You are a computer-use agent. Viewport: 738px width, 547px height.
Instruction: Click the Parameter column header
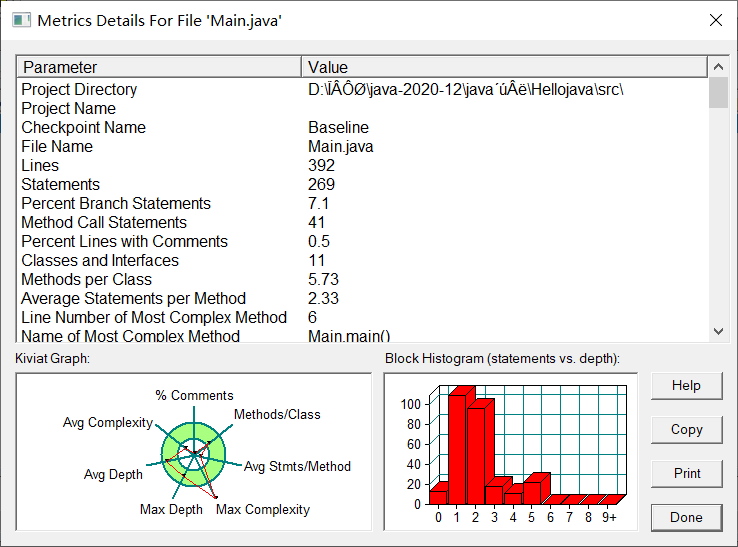159,67
